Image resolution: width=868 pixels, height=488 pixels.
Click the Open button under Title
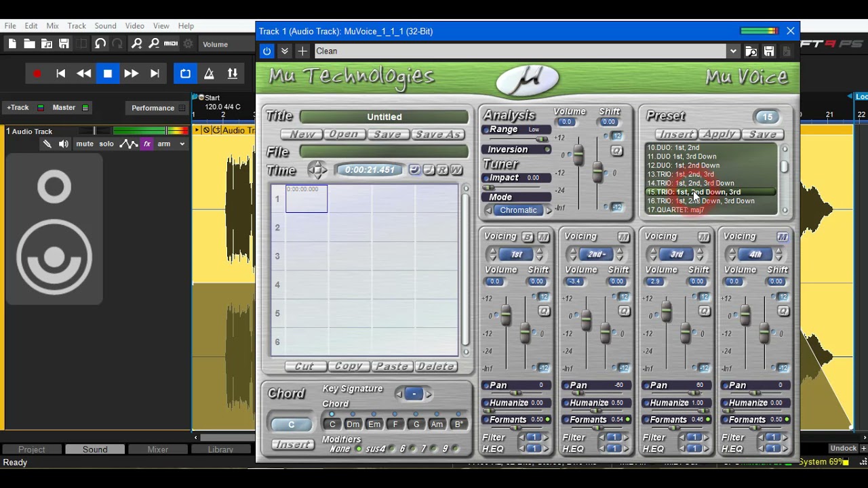click(x=344, y=134)
